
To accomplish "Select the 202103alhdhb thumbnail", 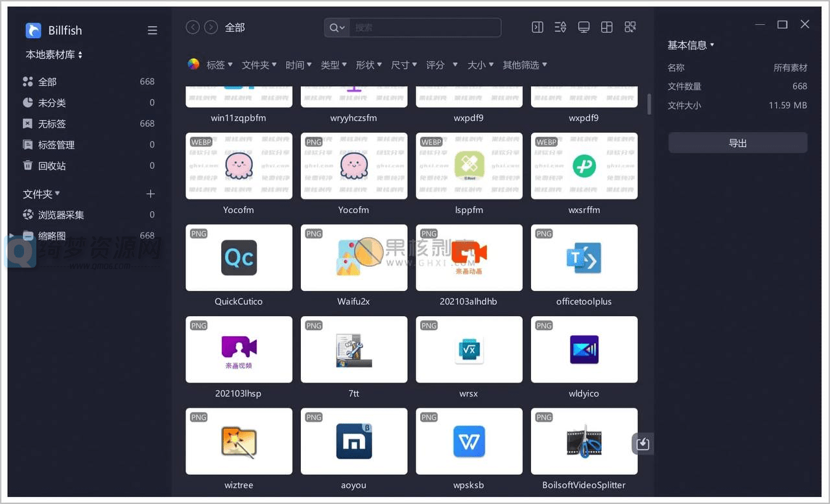I will [469, 258].
